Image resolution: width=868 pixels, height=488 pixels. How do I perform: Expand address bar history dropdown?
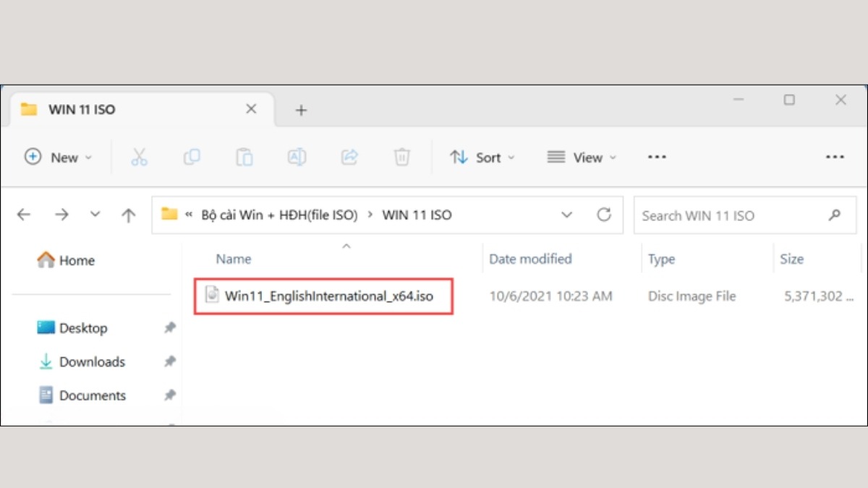coord(567,215)
